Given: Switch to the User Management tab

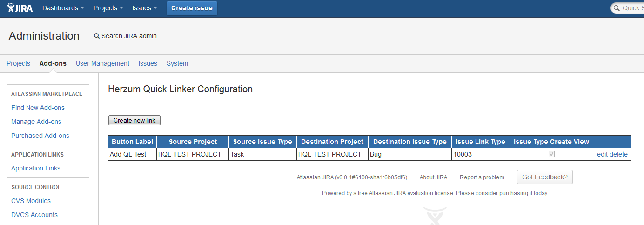Looking at the screenshot, I should tap(102, 63).
